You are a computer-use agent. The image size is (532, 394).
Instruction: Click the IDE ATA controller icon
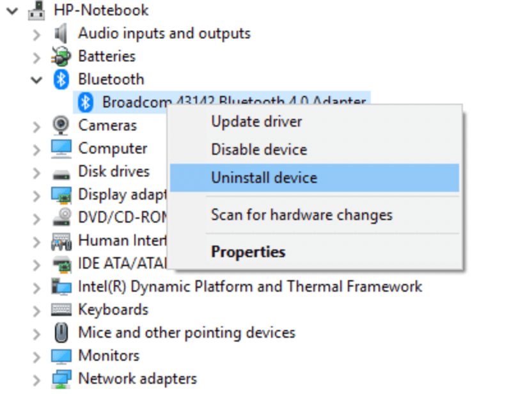pos(62,264)
